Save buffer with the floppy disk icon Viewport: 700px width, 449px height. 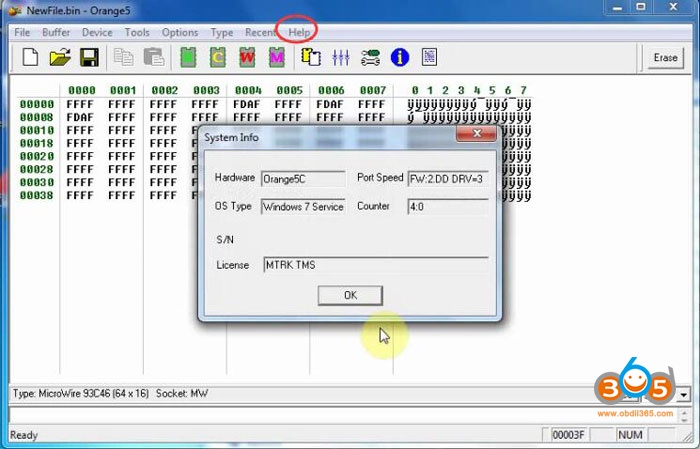click(89, 58)
